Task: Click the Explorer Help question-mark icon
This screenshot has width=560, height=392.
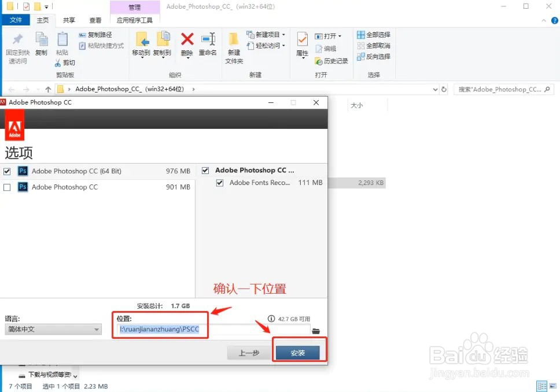Action: [555, 21]
